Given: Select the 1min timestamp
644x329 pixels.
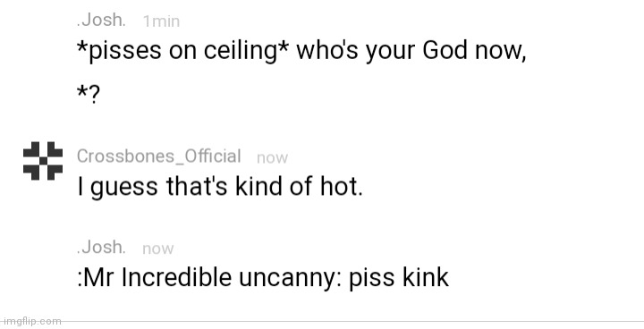Looking at the screenshot, I should pyautogui.click(x=161, y=21).
